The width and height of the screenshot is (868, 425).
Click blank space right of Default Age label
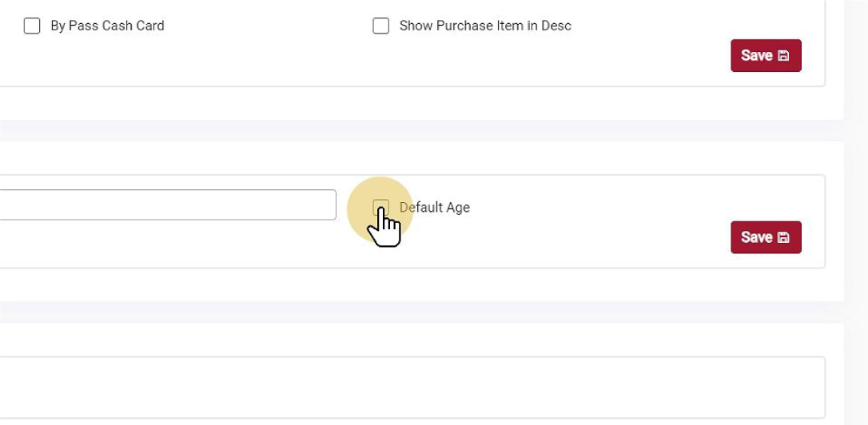coord(599,208)
